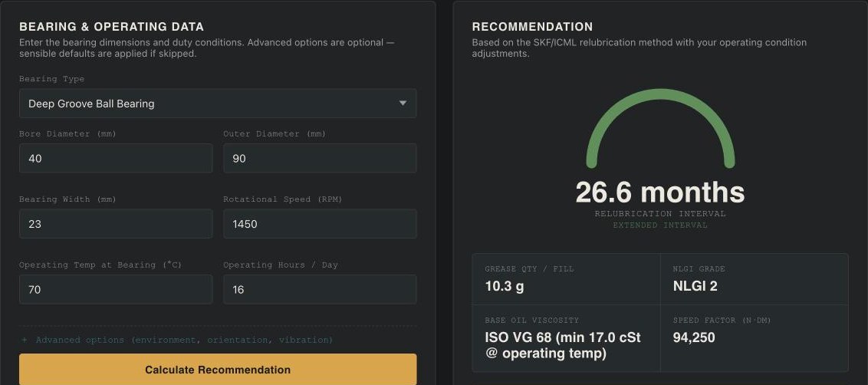Select the 26.6 months result text

coord(660,192)
